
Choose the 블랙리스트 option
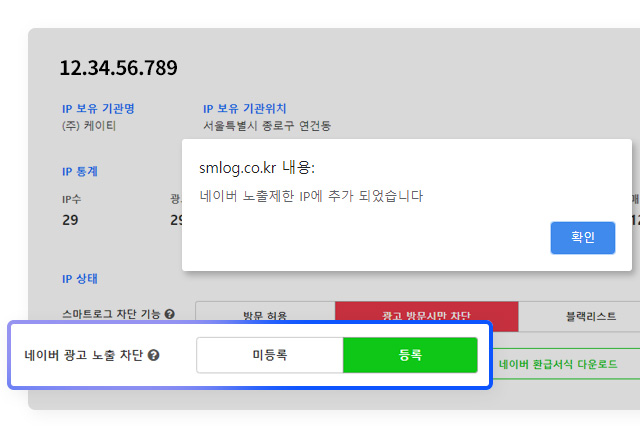591,316
